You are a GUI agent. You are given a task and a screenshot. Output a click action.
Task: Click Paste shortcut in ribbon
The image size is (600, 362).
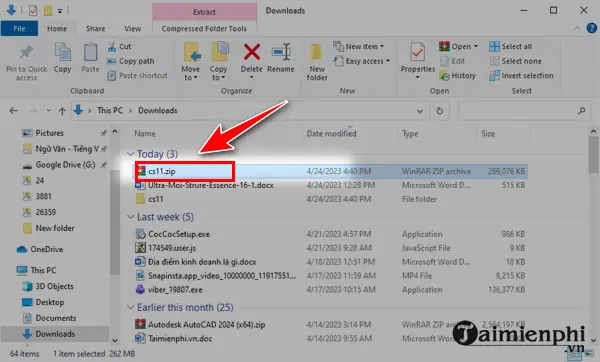click(138, 75)
